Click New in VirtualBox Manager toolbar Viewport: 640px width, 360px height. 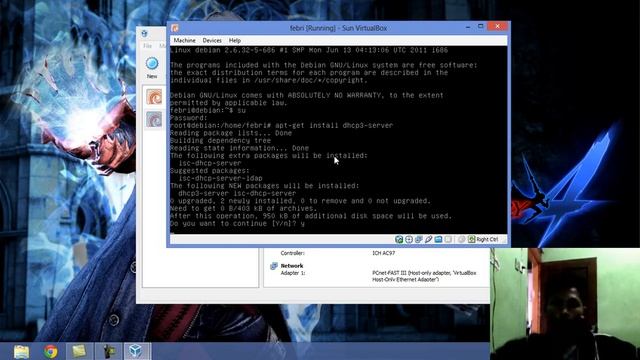[152, 67]
